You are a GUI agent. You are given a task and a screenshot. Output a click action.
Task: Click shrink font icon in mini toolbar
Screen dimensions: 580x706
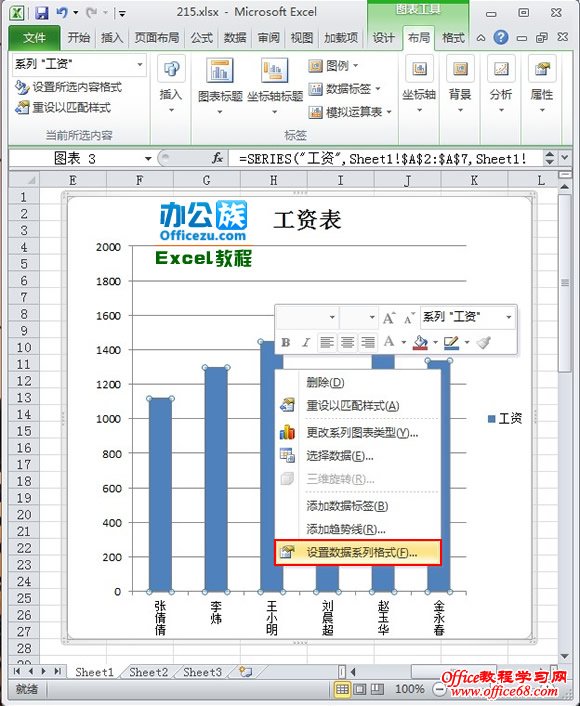tap(409, 318)
